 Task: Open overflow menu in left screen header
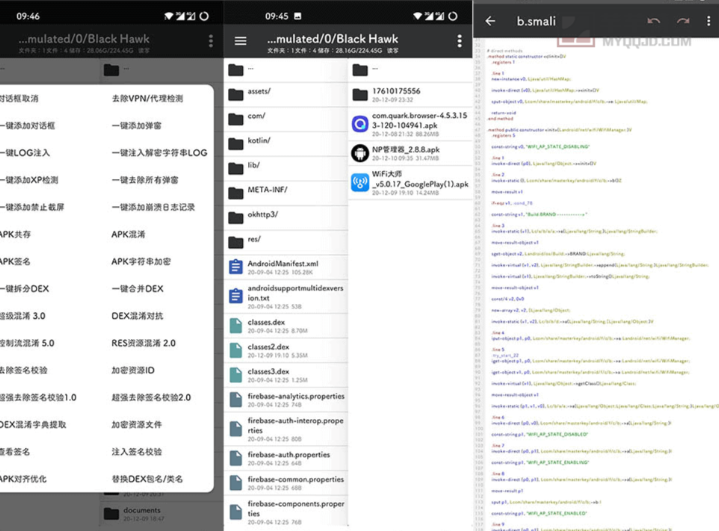tap(211, 41)
